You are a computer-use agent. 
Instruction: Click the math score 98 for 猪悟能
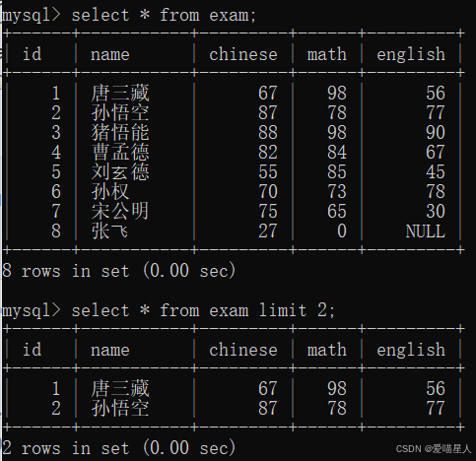point(337,133)
